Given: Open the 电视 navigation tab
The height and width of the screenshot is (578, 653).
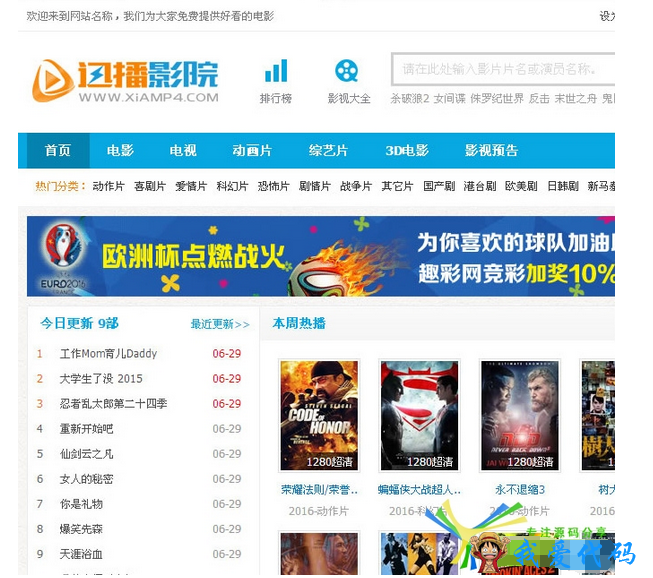Looking at the screenshot, I should 183,150.
